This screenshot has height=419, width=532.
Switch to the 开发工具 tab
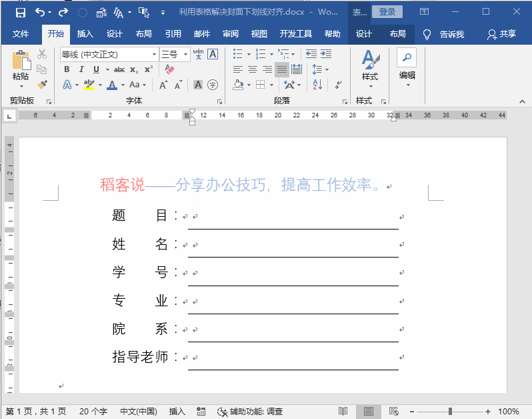(x=295, y=34)
